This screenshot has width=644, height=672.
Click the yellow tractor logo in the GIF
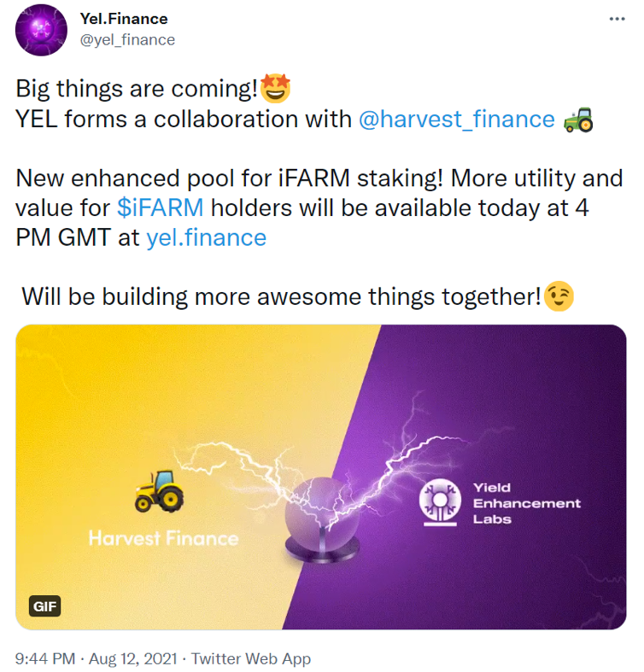point(159,491)
